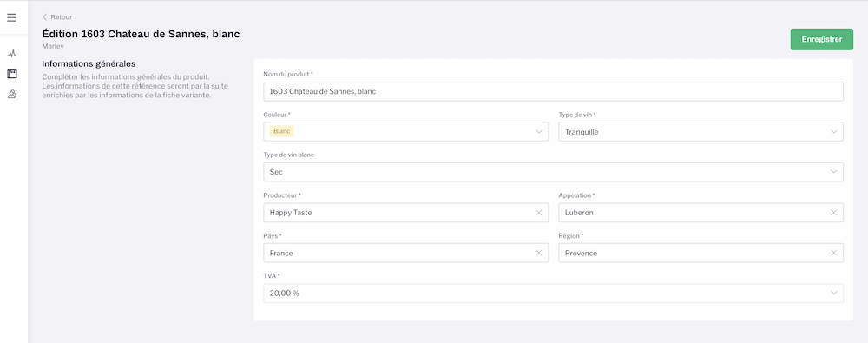Click the back chevron beside Retour
Viewport: 868px width, 343px height.
(x=45, y=17)
